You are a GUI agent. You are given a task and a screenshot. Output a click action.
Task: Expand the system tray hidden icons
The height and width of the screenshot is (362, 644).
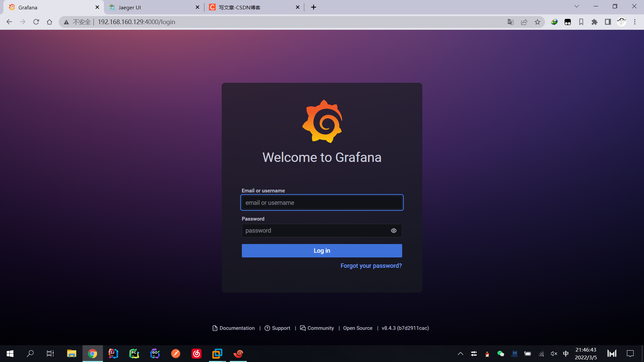point(461,354)
